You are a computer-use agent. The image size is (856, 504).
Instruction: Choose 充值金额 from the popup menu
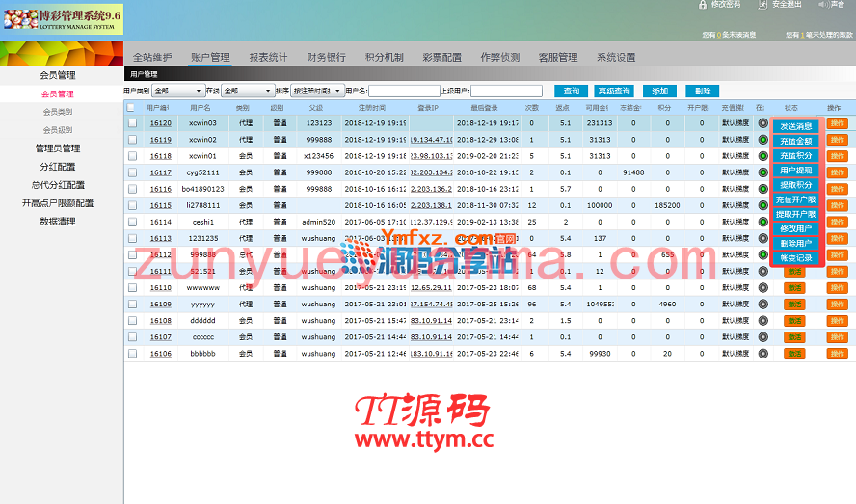tap(796, 141)
